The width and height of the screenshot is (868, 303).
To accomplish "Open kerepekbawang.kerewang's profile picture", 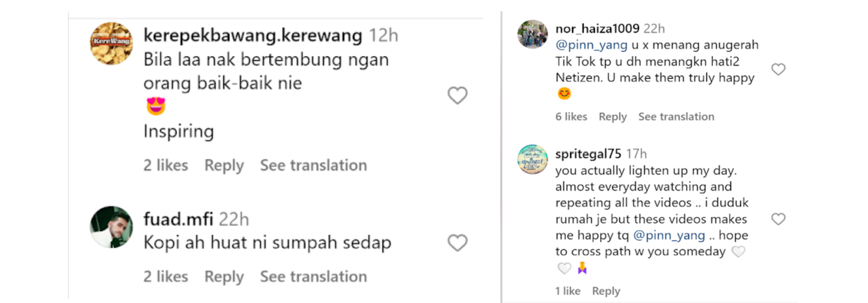I will (x=112, y=44).
